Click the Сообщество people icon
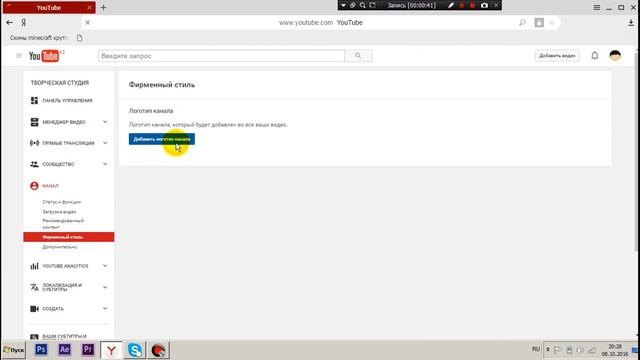The height and width of the screenshot is (360, 640). [x=34, y=164]
